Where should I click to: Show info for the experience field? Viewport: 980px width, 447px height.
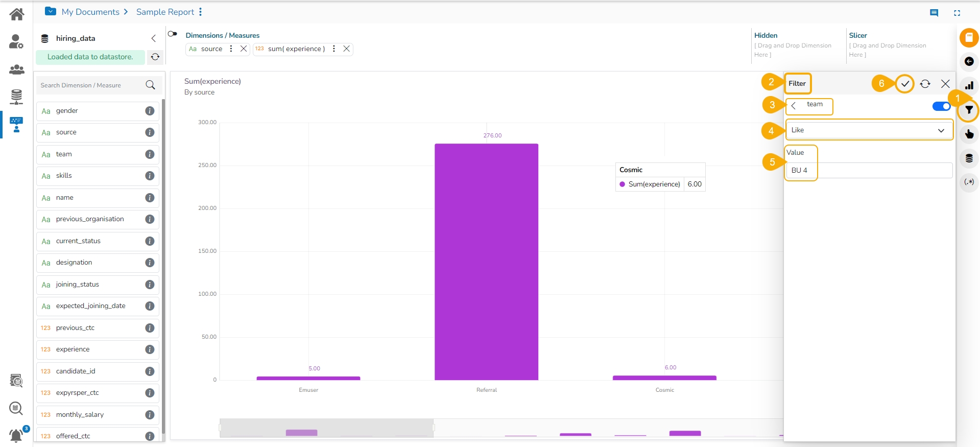150,349
